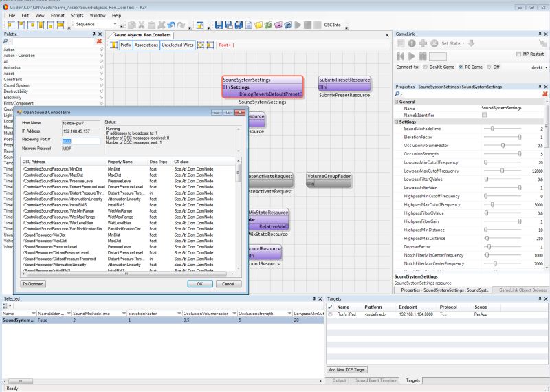
Task: Click the OSC Info toolbar button
Action: click(332, 25)
